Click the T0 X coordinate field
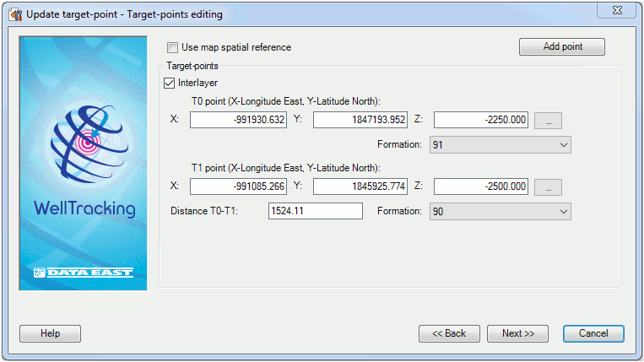The height and width of the screenshot is (362, 644). coord(238,120)
